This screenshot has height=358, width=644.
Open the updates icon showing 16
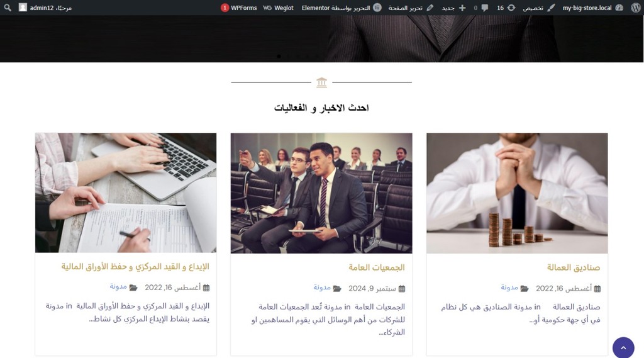point(511,8)
